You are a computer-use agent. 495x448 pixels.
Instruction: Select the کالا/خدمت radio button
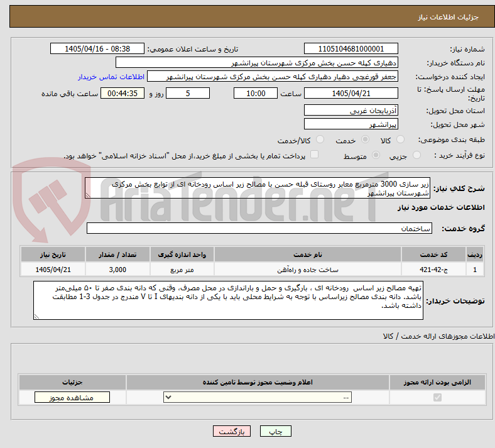pos(320,139)
